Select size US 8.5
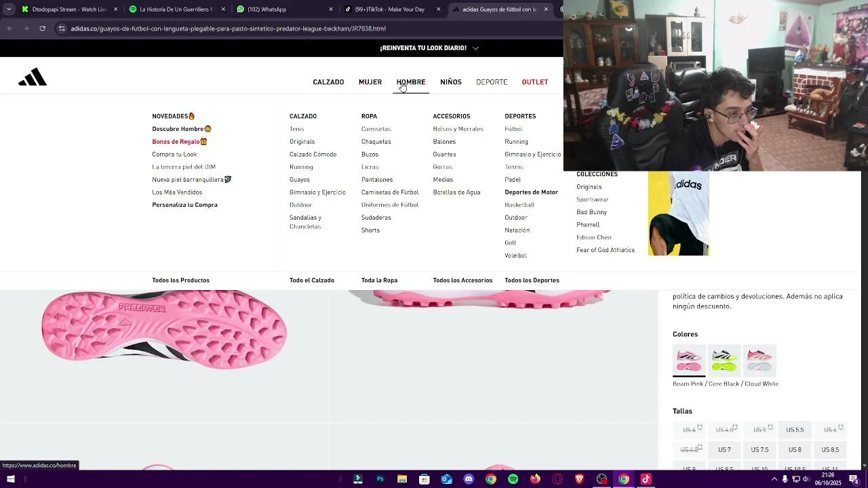Image resolution: width=868 pixels, height=488 pixels. tap(830, 450)
